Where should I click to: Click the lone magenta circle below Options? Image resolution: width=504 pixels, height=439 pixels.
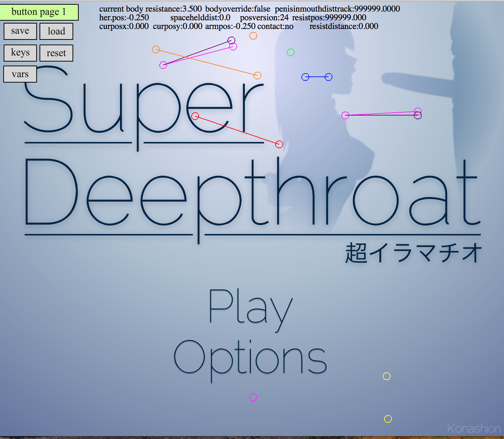point(253,397)
